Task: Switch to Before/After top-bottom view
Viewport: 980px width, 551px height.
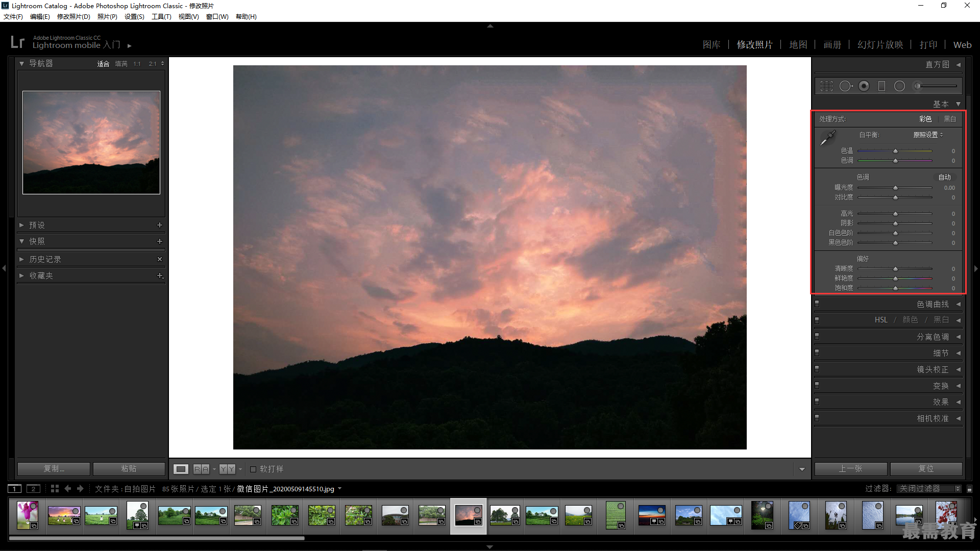Action: click(227, 469)
